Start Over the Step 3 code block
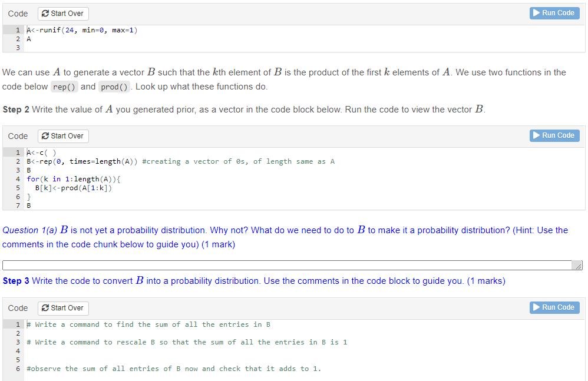588x381 pixels. [62, 308]
